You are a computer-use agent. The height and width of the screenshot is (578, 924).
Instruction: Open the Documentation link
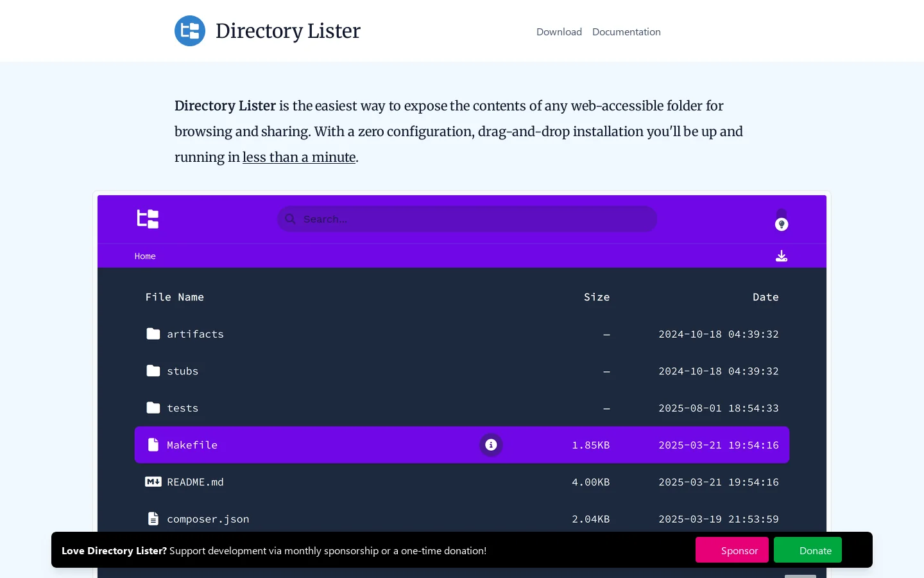(626, 31)
